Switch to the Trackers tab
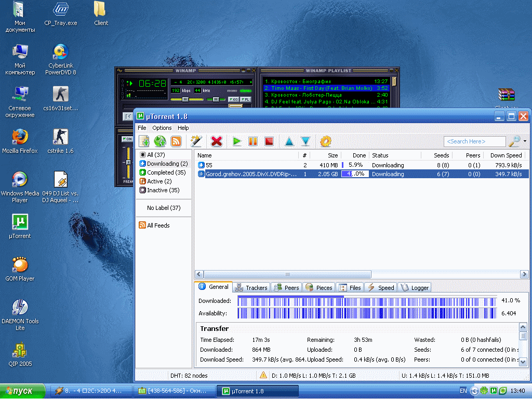Viewport: 532px width, 399px height. [x=251, y=288]
